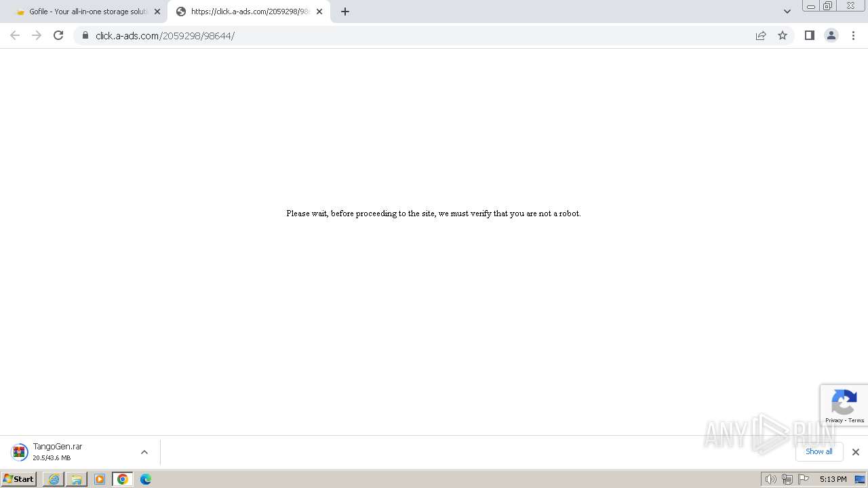
Task: Launch Microsoft Edge from the taskbar
Action: [145, 479]
